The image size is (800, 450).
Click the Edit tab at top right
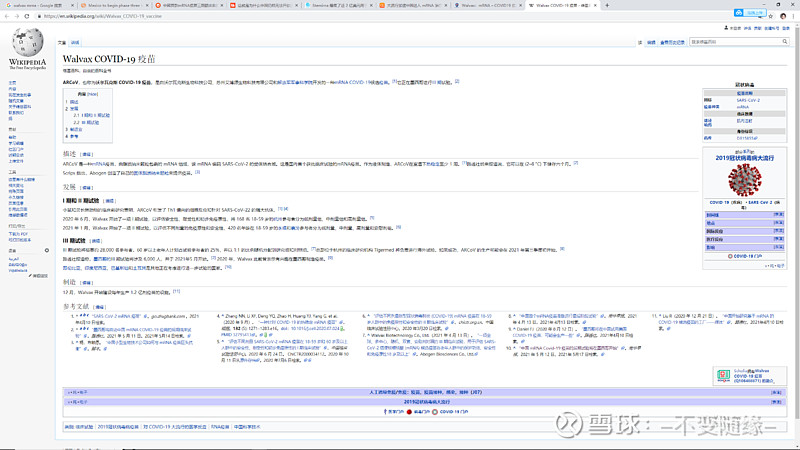651,42
